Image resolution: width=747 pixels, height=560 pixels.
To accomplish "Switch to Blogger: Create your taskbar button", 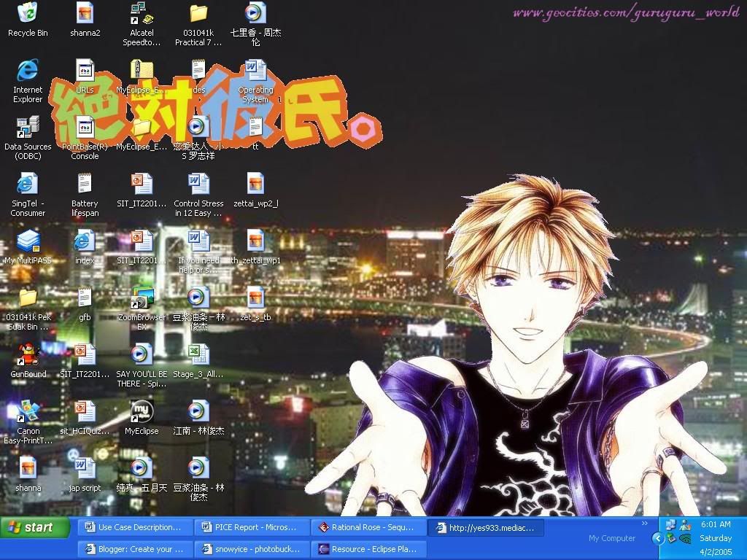I will coord(136,549).
